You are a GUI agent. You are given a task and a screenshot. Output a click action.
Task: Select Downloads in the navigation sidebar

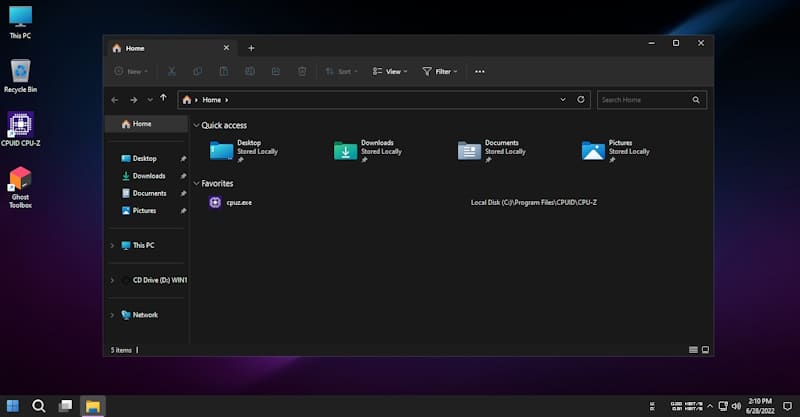149,176
